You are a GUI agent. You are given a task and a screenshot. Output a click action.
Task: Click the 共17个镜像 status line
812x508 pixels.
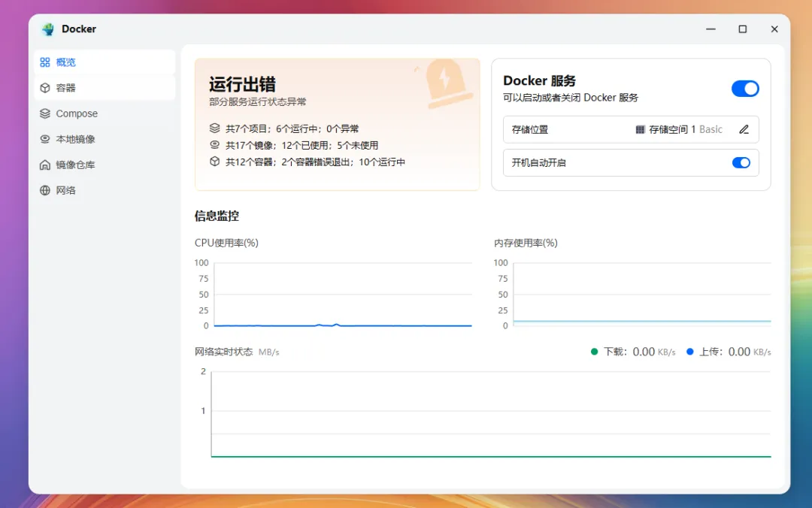pos(302,145)
